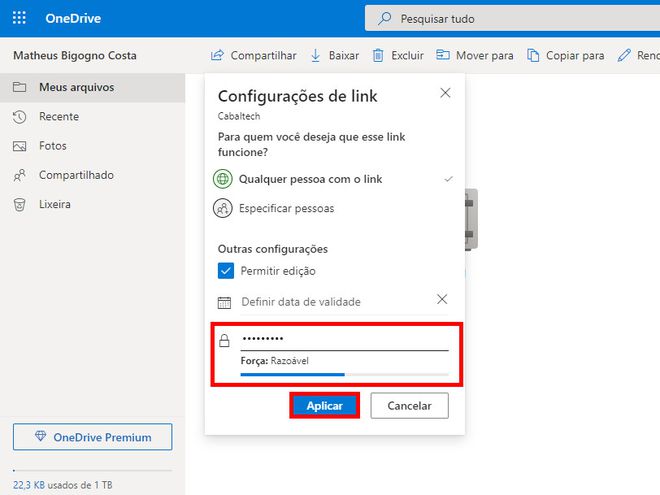Close the Configurações de link dialog

[x=445, y=93]
